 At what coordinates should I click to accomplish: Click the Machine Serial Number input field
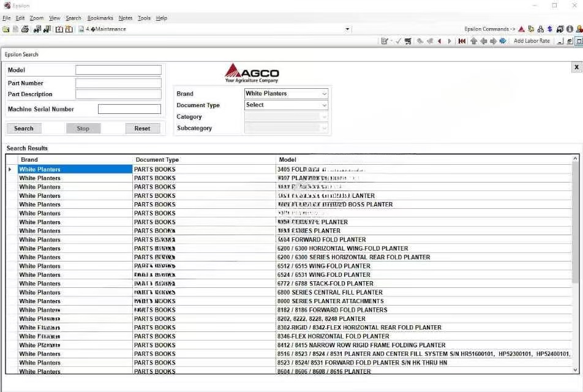point(129,109)
